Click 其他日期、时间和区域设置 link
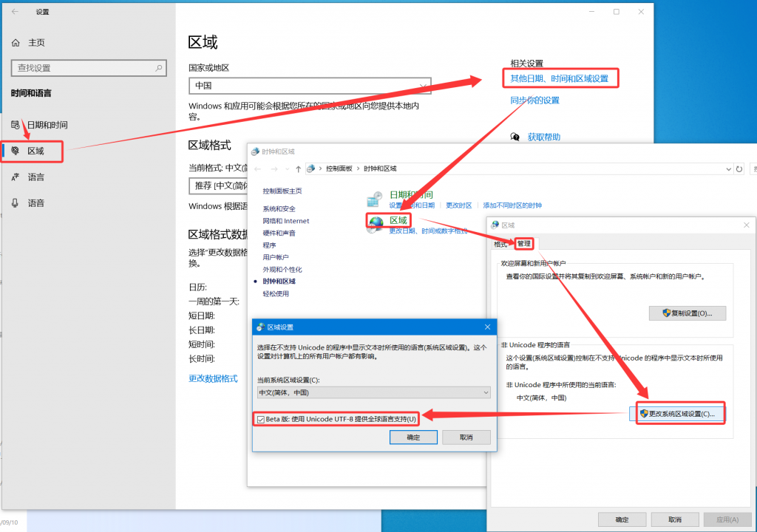This screenshot has height=532, width=757. pos(560,78)
